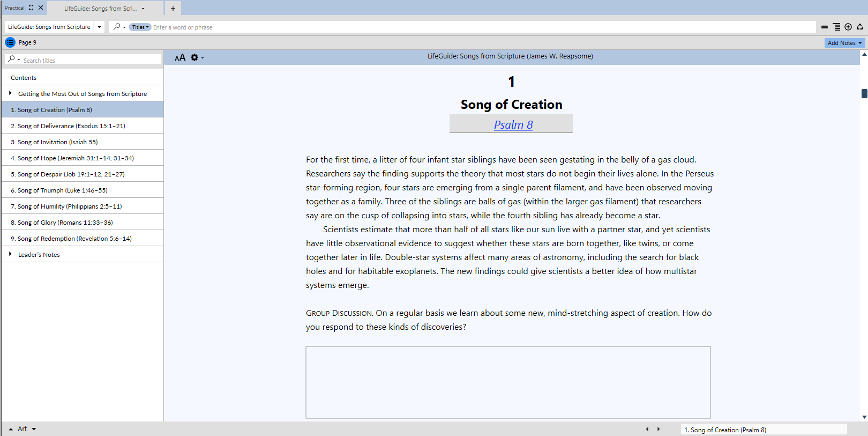Add a new tab with plus button

coord(173,9)
